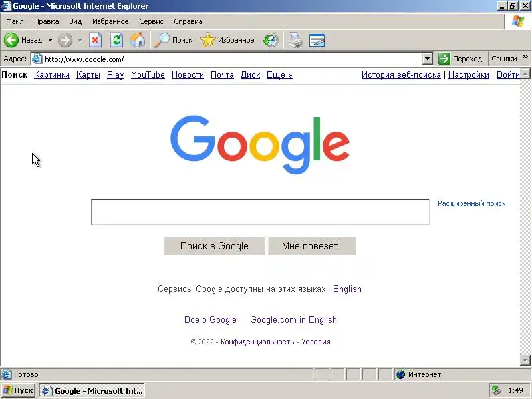The height and width of the screenshot is (399, 532).
Task: Open the Условия link
Action: (315, 342)
